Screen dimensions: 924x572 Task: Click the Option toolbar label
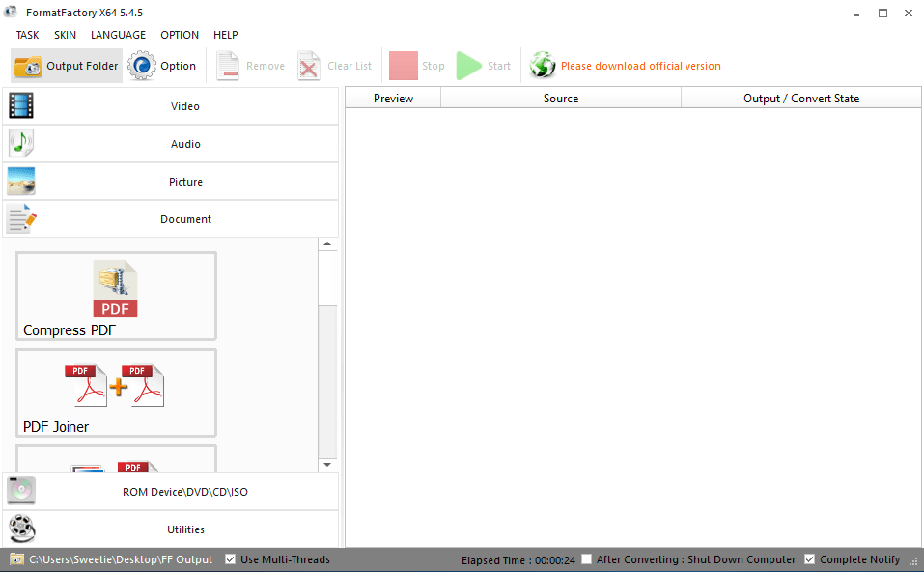point(178,66)
